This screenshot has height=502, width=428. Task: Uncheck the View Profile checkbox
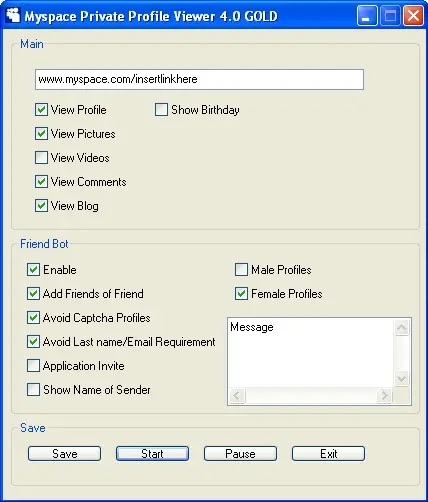tap(41, 110)
